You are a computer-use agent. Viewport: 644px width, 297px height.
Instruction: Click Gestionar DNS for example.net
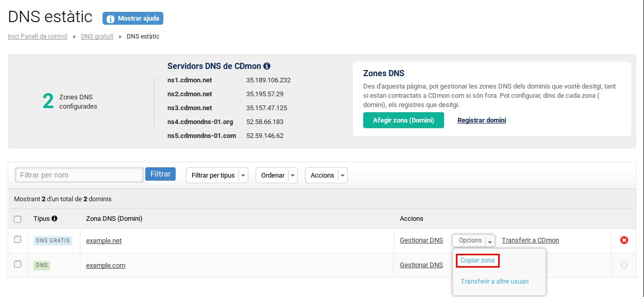pyautogui.click(x=421, y=240)
